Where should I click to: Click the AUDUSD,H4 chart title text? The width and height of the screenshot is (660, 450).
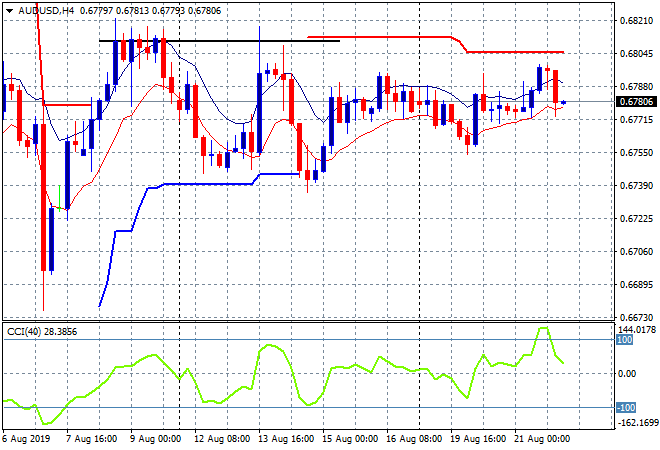coord(45,11)
